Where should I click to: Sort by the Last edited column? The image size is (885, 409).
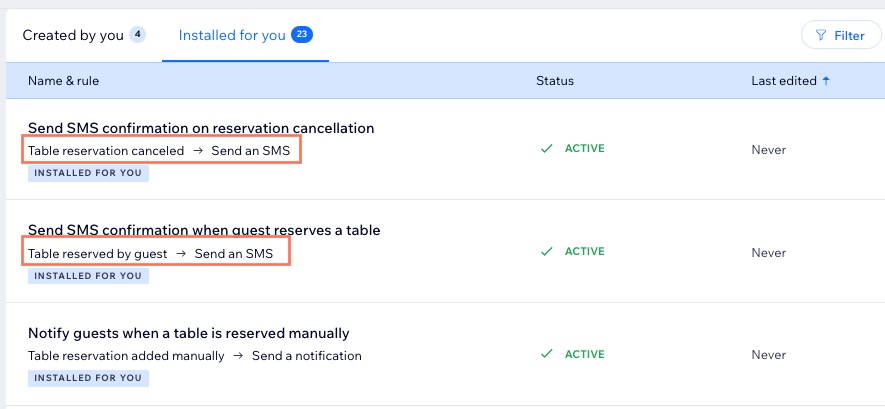click(784, 81)
